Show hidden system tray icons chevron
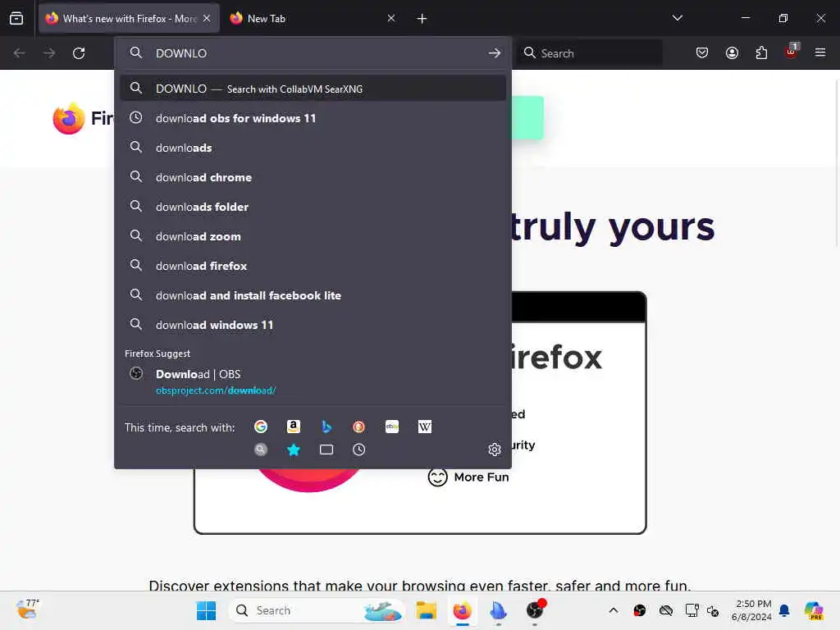The image size is (840, 630). point(614,610)
